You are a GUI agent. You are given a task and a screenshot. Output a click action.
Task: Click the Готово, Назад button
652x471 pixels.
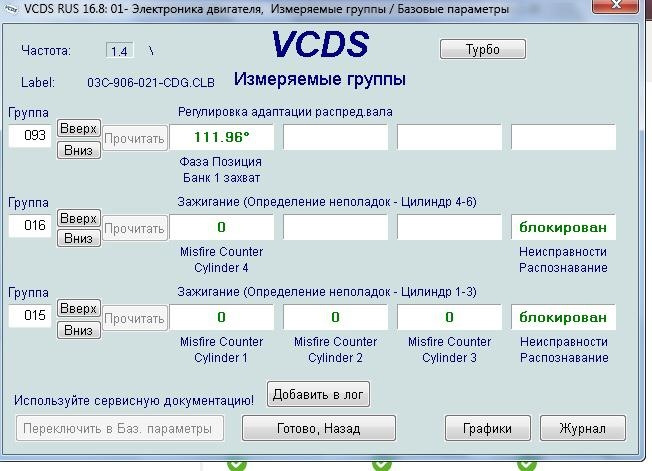coord(319,428)
